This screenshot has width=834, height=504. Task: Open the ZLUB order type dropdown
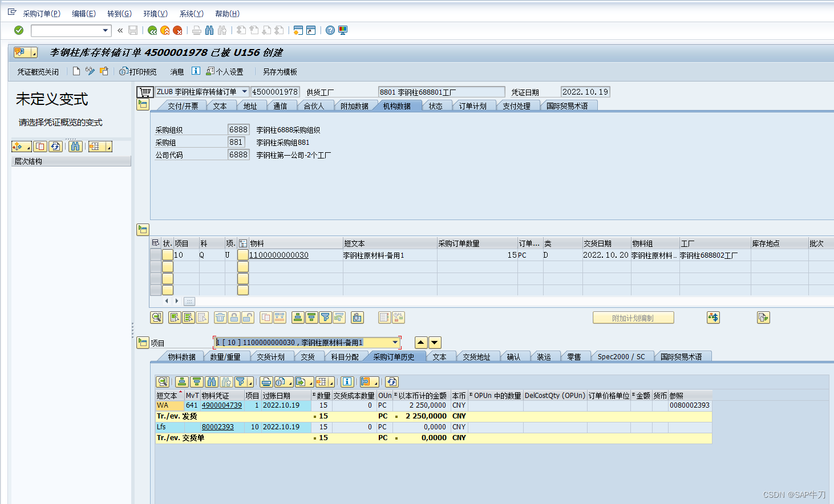(244, 92)
